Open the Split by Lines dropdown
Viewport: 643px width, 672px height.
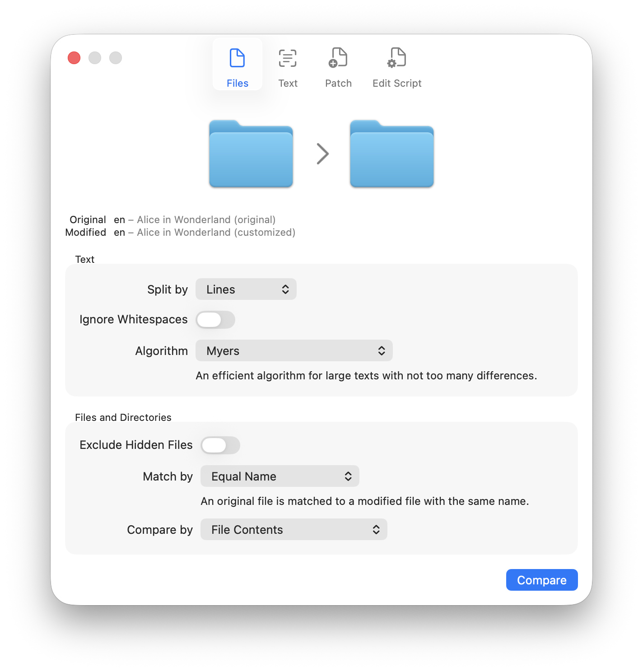point(246,289)
